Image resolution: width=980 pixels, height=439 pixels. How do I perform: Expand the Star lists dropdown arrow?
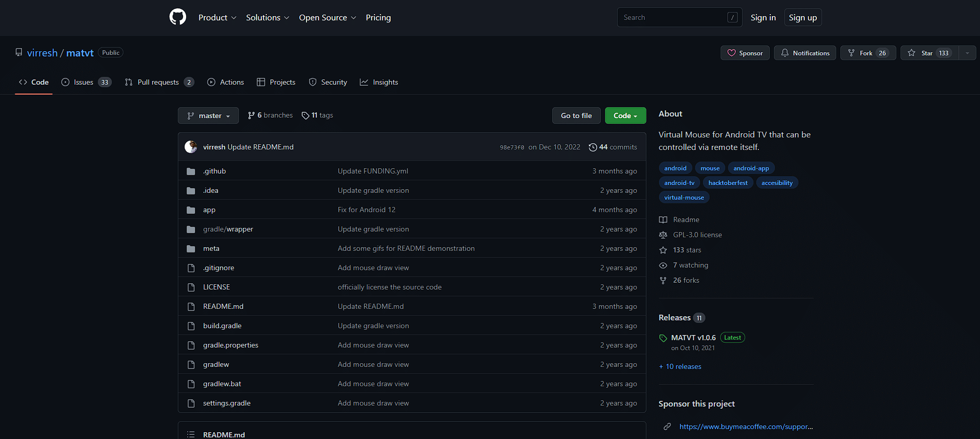tap(967, 53)
